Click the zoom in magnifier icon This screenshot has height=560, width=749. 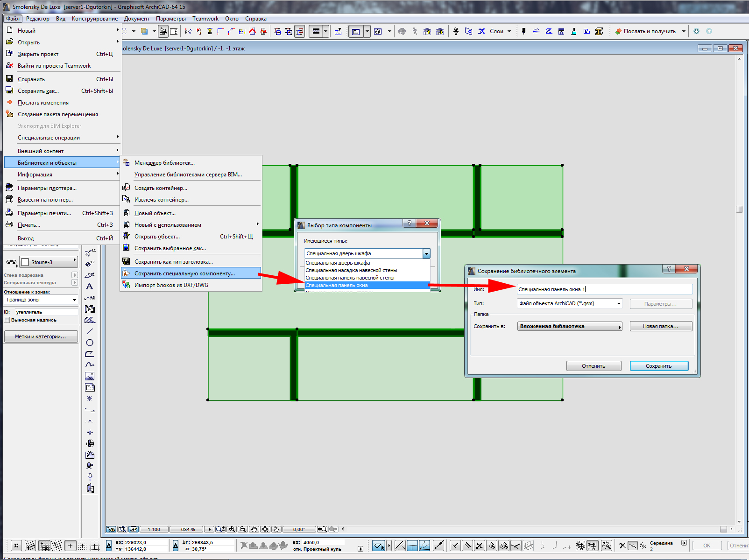coord(232,529)
